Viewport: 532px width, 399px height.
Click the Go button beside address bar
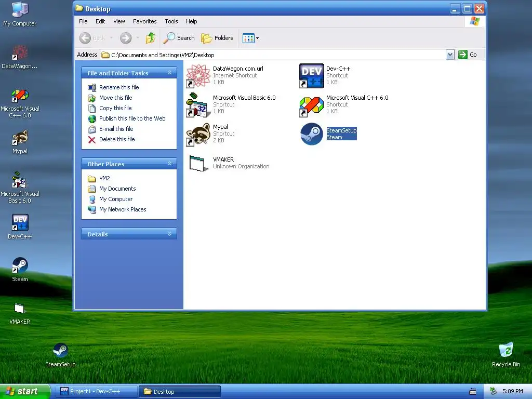pyautogui.click(x=468, y=55)
